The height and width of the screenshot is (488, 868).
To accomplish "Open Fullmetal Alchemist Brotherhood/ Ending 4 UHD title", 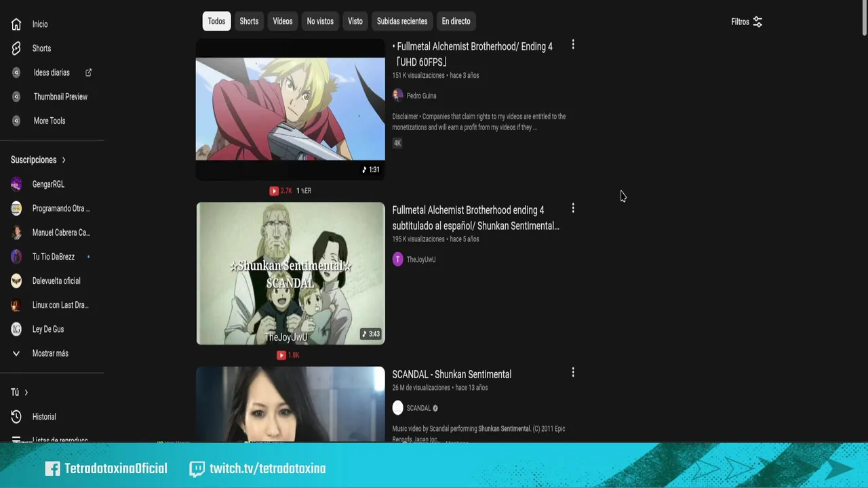I will (x=473, y=54).
